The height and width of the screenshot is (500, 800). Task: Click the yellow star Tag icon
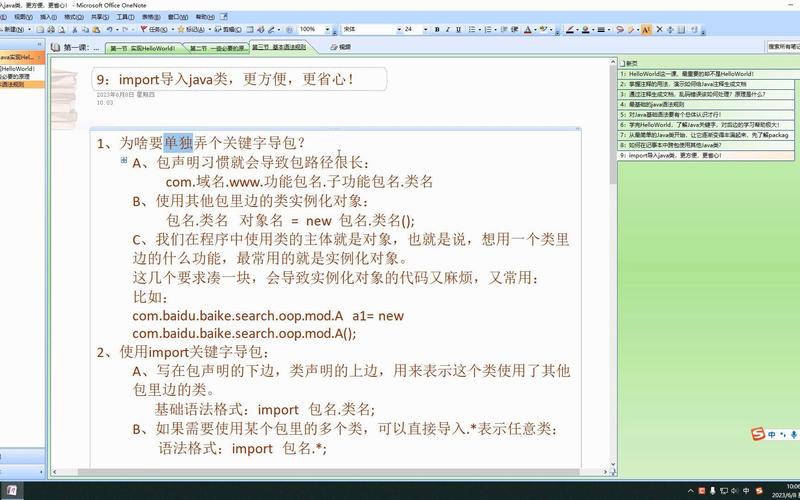point(181,29)
